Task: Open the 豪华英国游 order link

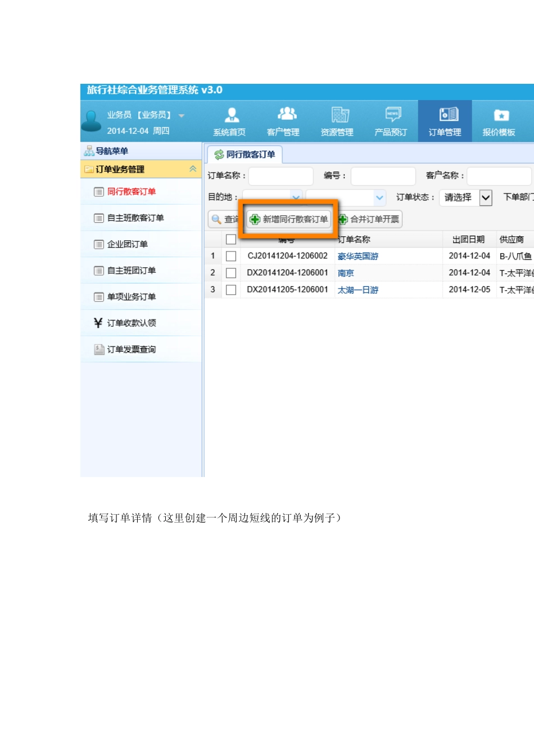Action: (358, 256)
